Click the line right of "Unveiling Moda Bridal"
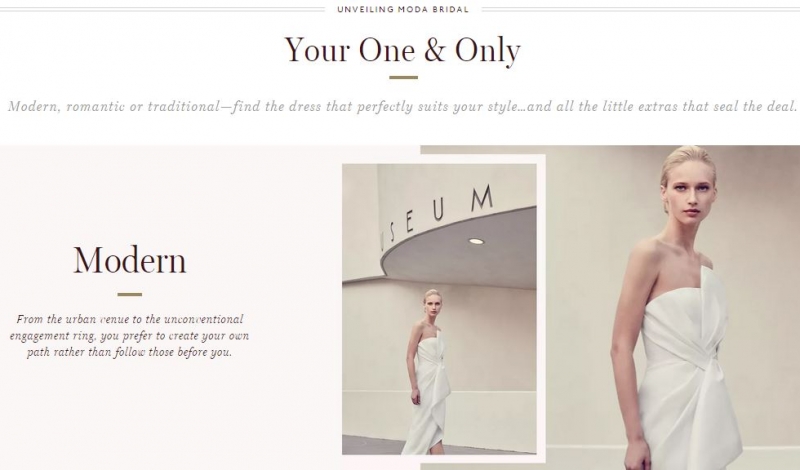Screen dimensions: 800x470 coord(641,9)
